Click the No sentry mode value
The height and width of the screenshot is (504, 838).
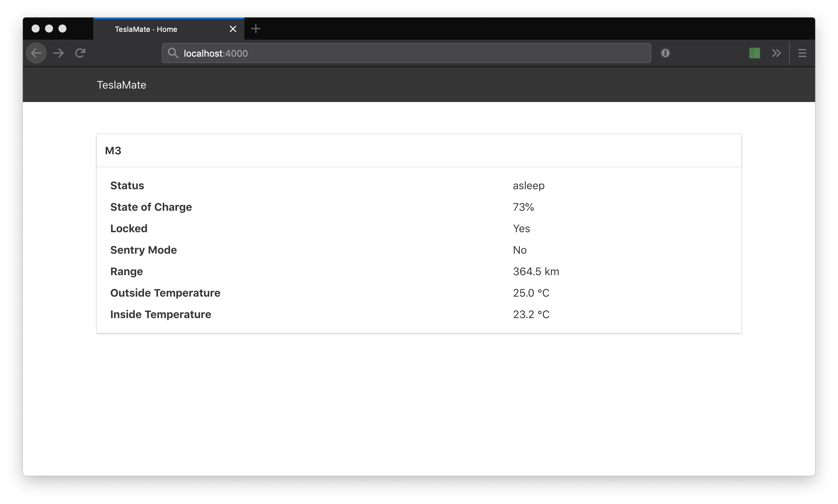tap(520, 250)
